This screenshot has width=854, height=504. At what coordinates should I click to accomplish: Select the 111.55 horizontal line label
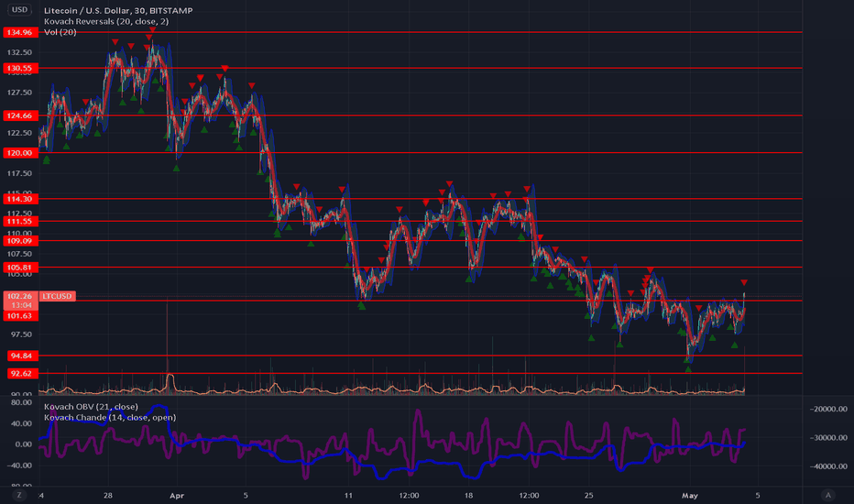tap(21, 221)
